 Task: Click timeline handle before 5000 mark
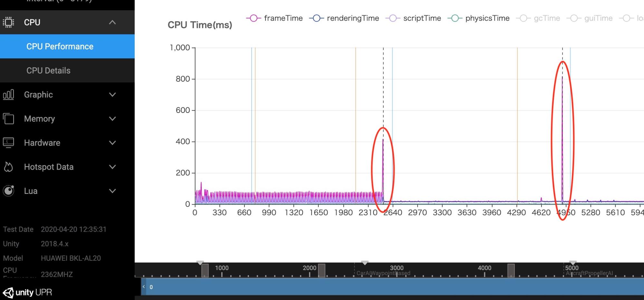point(511,270)
